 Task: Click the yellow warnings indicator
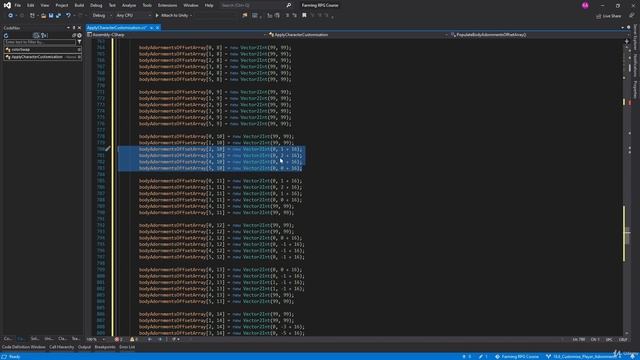pyautogui.click(x=134, y=339)
